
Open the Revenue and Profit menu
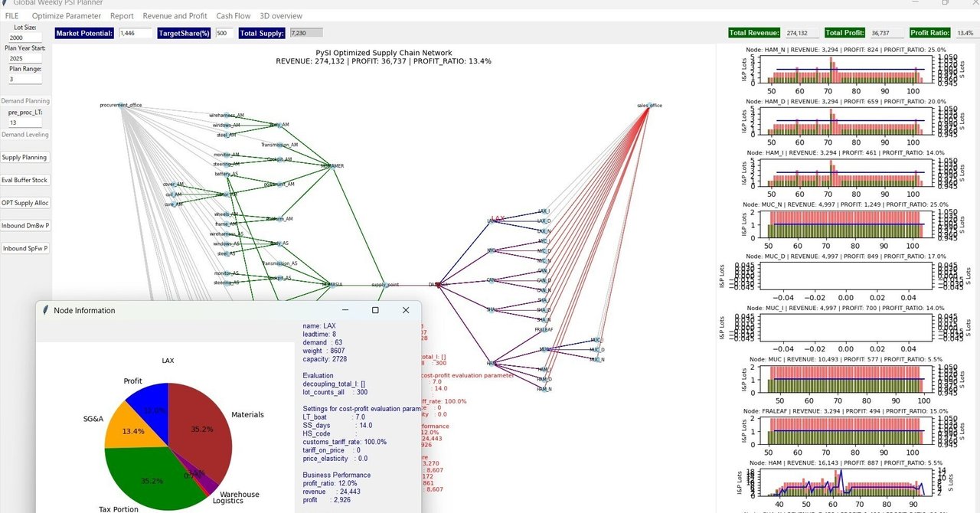(175, 15)
